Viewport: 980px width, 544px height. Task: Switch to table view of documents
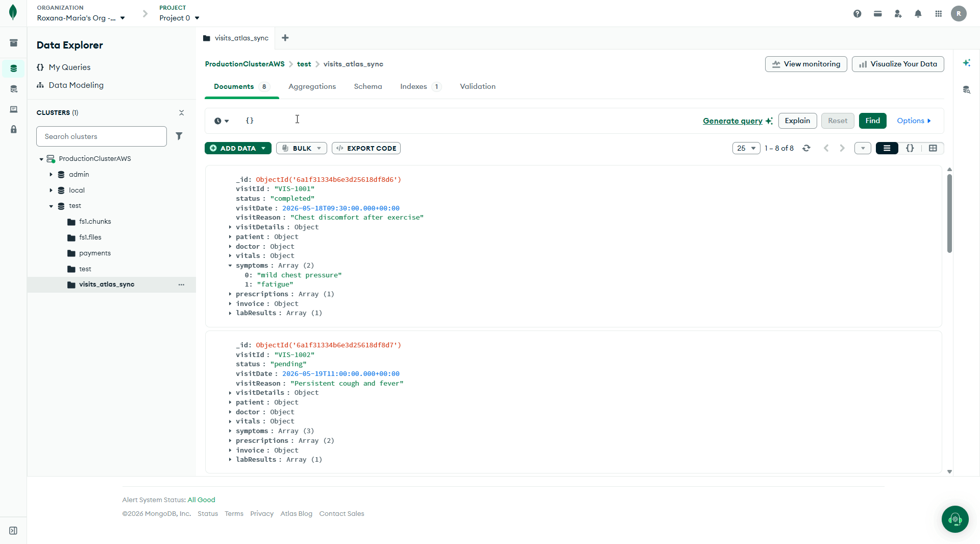coord(933,148)
